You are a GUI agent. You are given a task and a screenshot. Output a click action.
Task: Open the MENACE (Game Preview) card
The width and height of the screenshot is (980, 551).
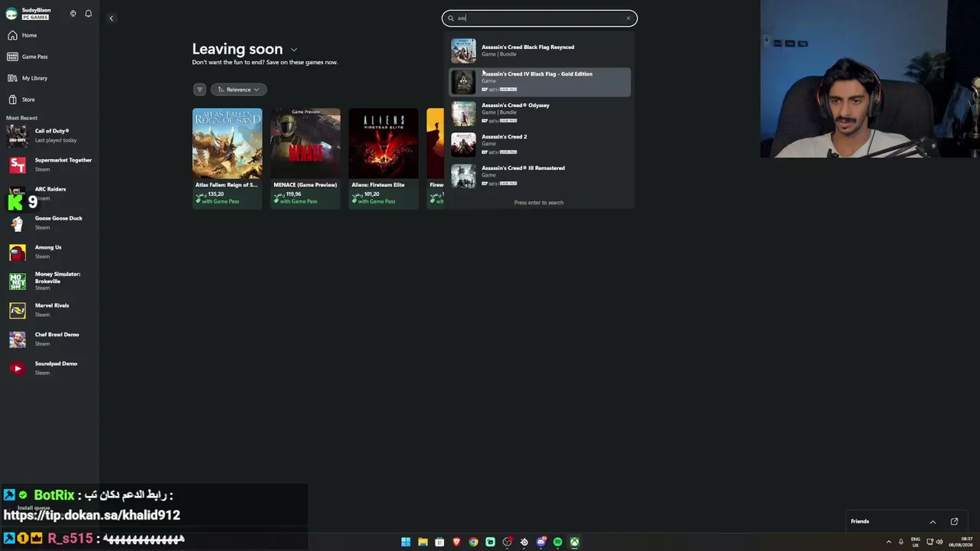coord(305,158)
